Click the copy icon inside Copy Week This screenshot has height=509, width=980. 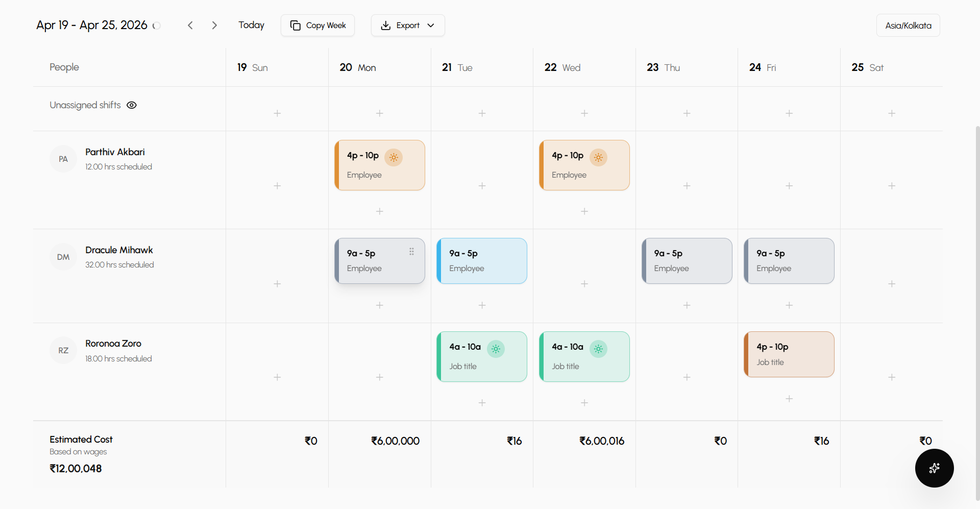[x=296, y=25]
